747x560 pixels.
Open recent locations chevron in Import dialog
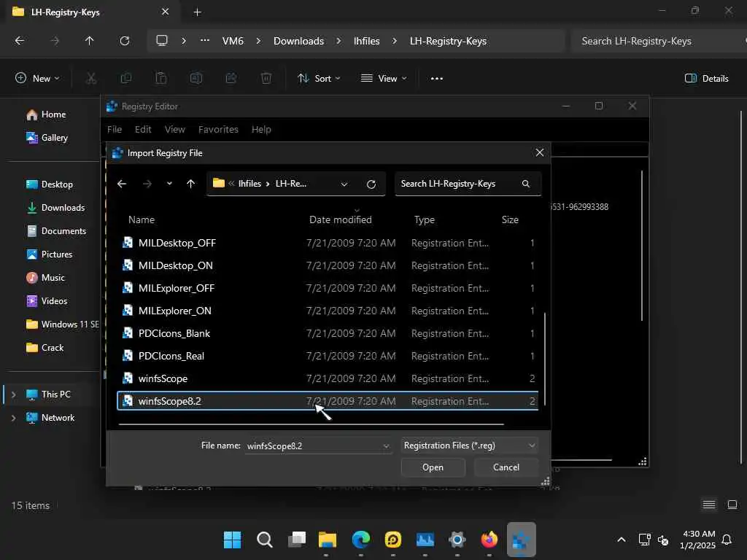point(169,184)
